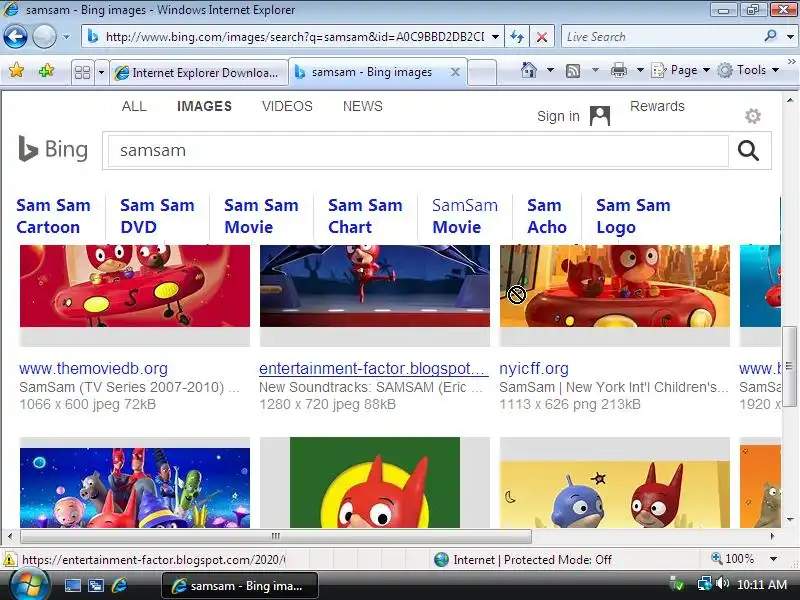Open the recent pages dropdown arrow
Viewport: 800px width, 600px height.
[x=66, y=37]
